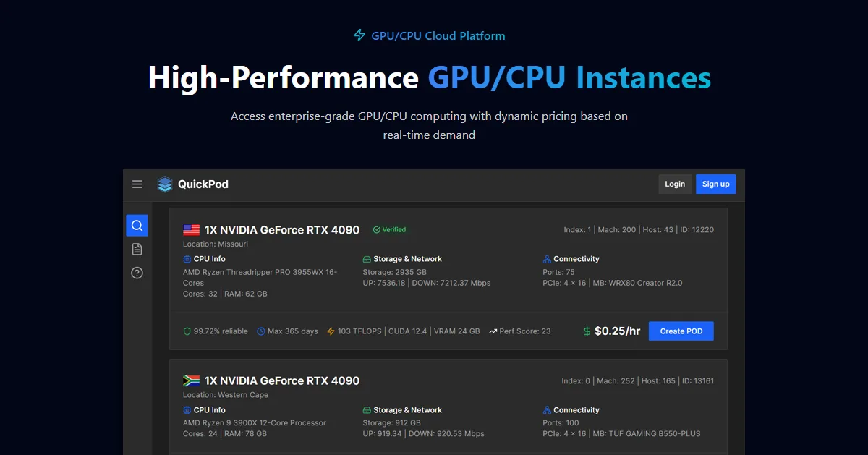The width and height of the screenshot is (868, 455).
Task: Click the blue Sign up button
Action: click(x=716, y=184)
